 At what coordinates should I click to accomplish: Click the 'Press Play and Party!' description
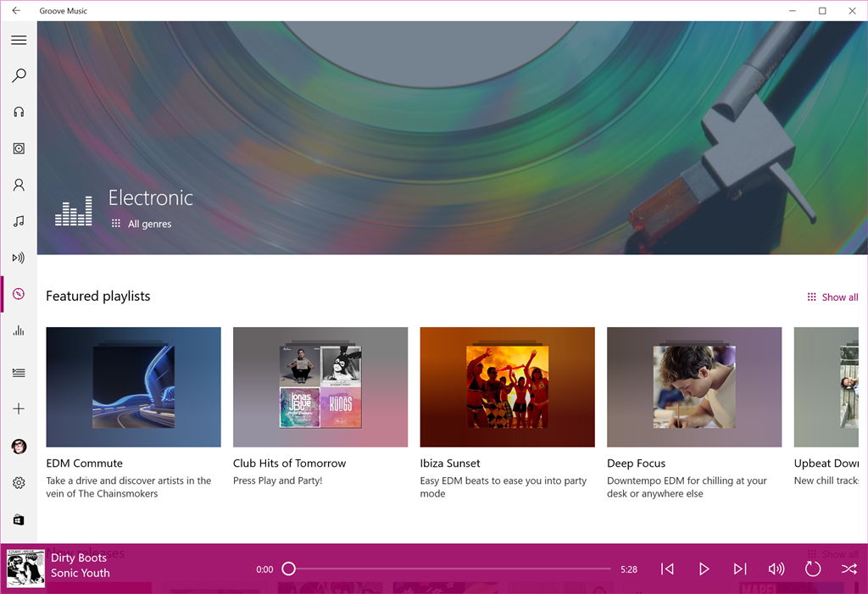[277, 480]
